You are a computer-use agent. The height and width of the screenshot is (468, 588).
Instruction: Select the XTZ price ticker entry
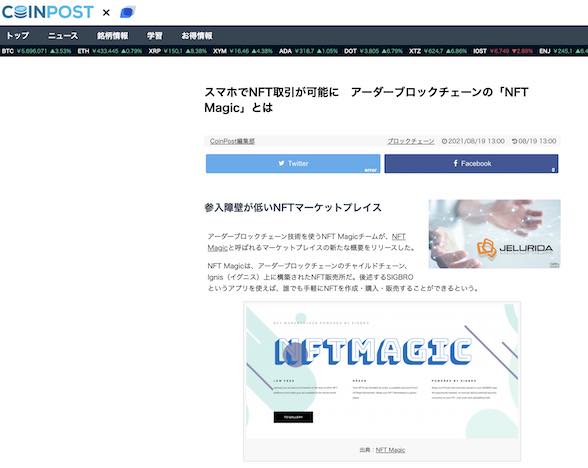(x=438, y=51)
